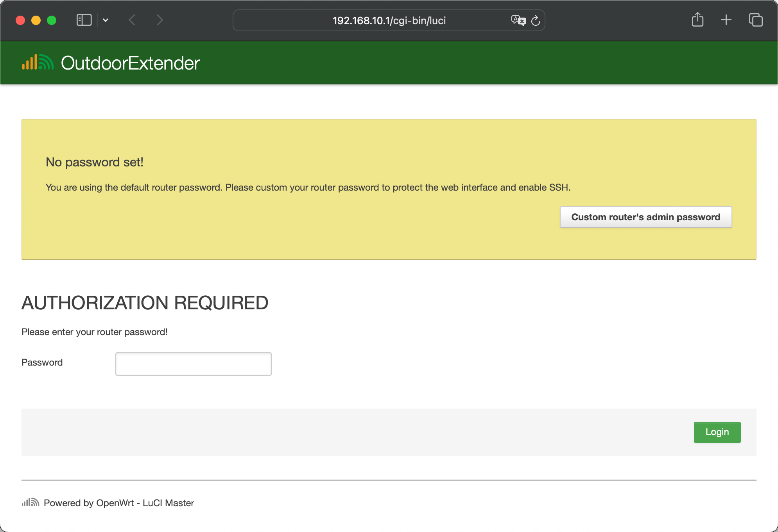Click the OutdoorExtender brand title

pyautogui.click(x=130, y=63)
